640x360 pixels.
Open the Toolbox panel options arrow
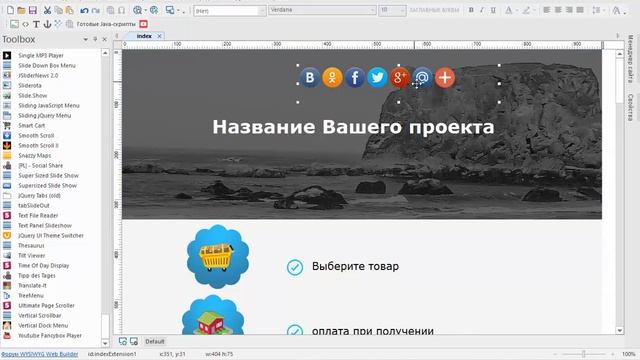[86, 39]
